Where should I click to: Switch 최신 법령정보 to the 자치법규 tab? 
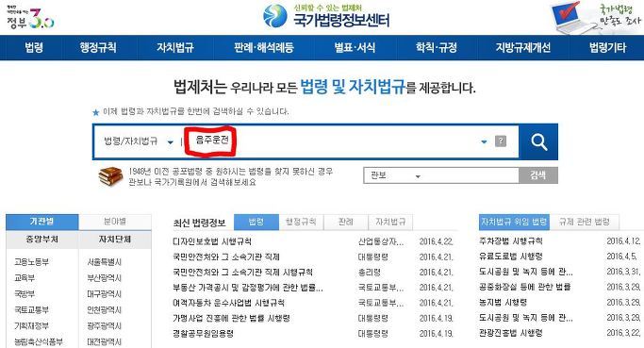point(390,223)
